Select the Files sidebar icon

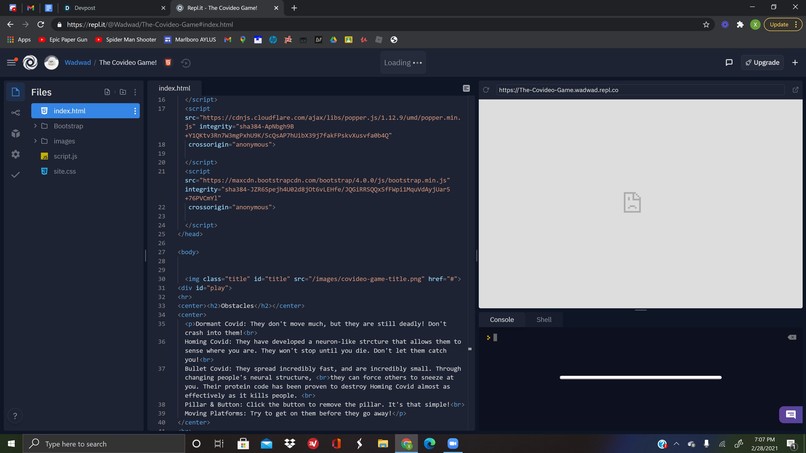coord(15,92)
